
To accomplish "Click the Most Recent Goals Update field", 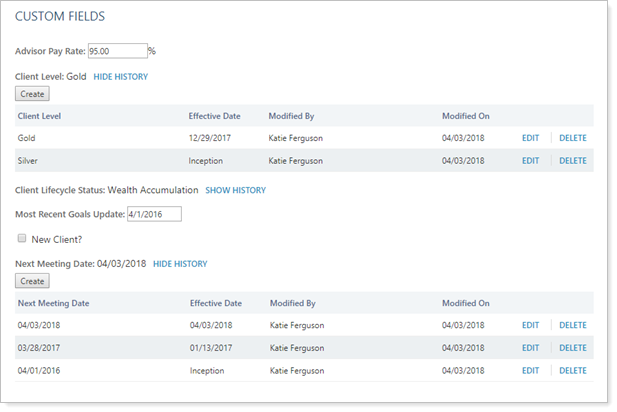I will pyautogui.click(x=152, y=213).
